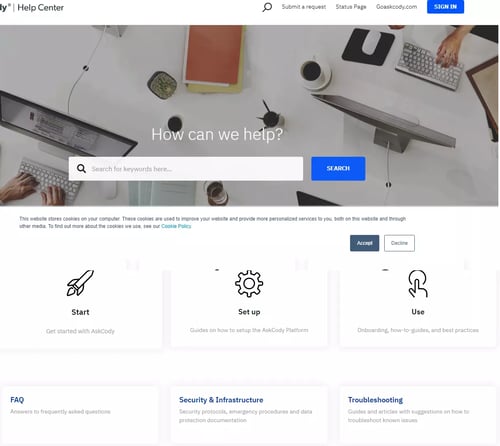The image size is (500, 446).
Task: Click the gear icon above Set up
Action: 249,283
